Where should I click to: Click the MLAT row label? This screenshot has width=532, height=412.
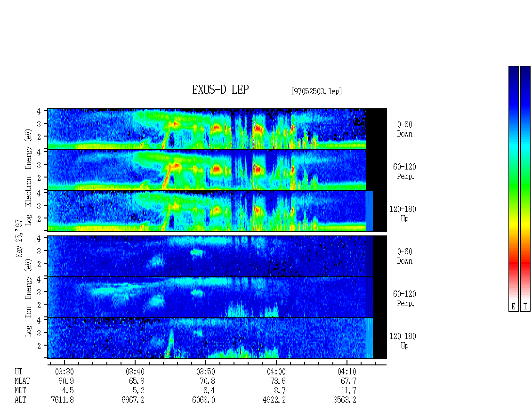(x=22, y=381)
